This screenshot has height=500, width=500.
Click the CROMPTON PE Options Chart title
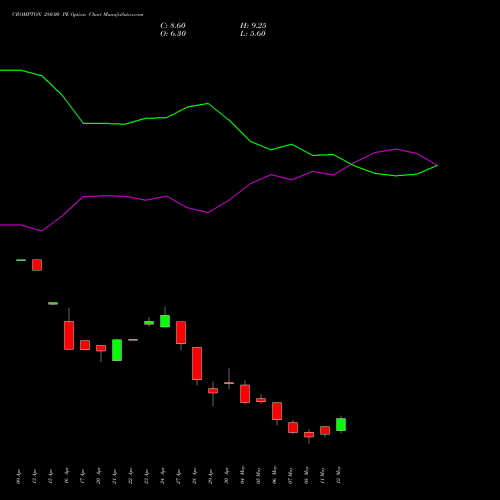pyautogui.click(x=78, y=15)
